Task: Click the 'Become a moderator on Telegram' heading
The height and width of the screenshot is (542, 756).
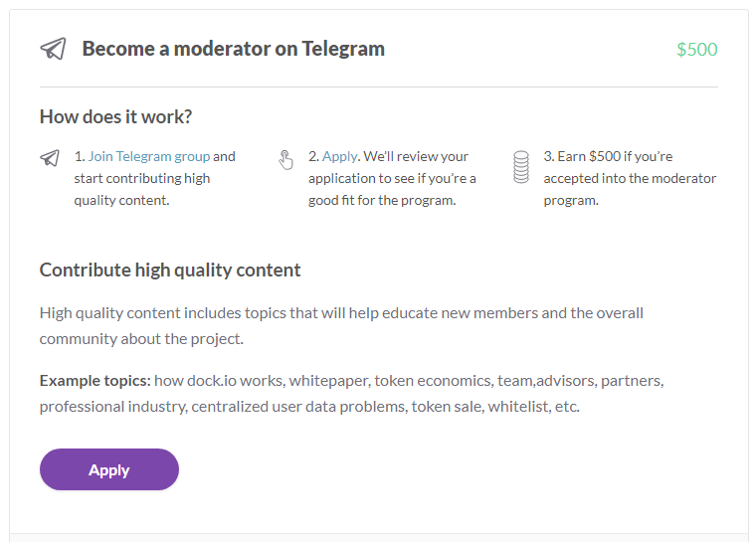Action: point(234,49)
